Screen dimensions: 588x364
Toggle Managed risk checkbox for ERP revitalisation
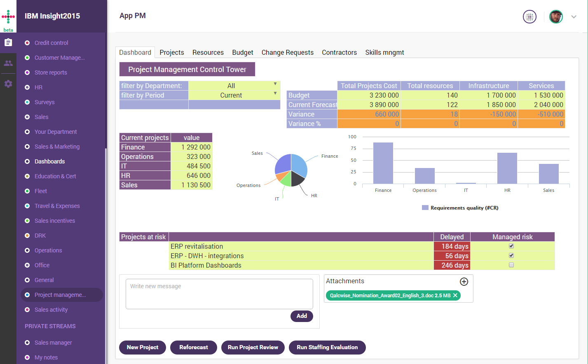pyautogui.click(x=511, y=246)
